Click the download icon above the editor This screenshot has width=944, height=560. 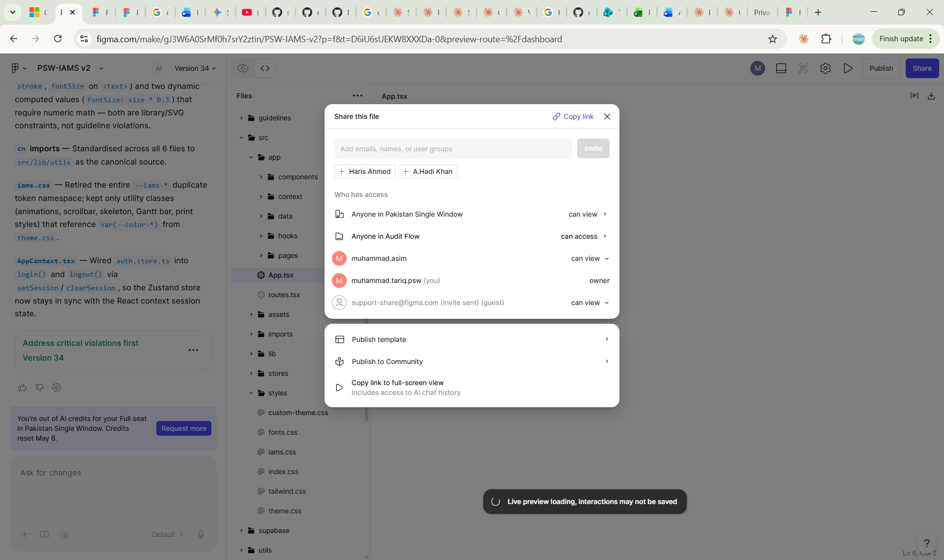pos(931,96)
